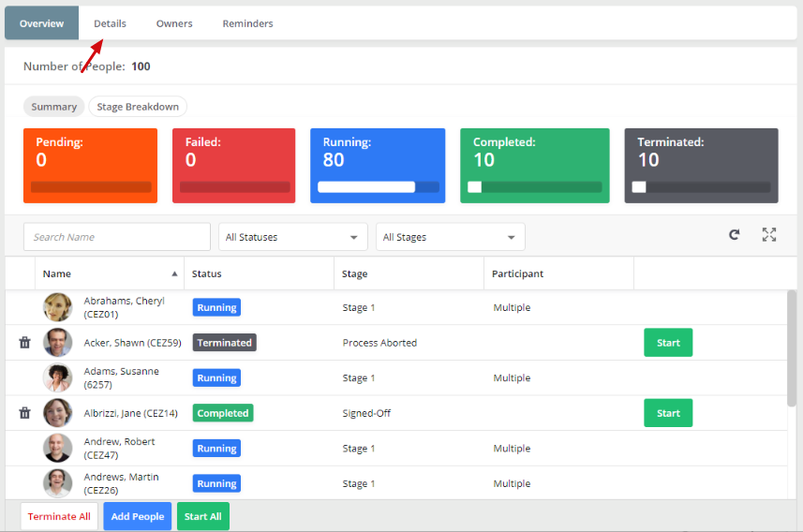This screenshot has height=532, width=803.
Task: Select the Summary view toggle
Action: [x=53, y=107]
